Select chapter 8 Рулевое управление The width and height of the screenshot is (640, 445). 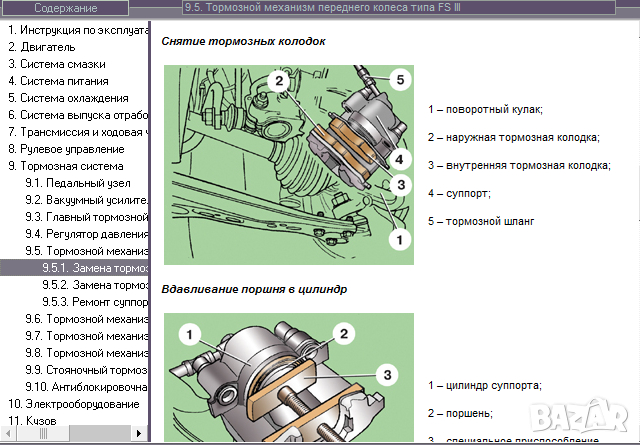70,149
